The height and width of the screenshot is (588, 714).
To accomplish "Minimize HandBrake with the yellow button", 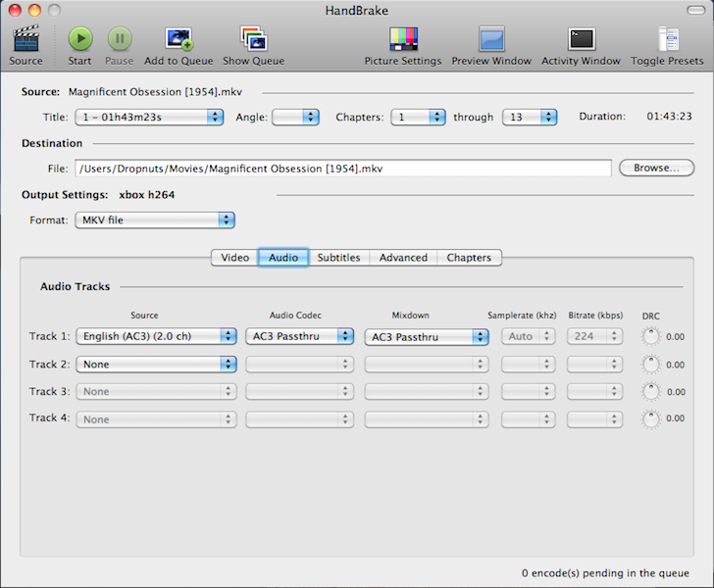I will 34,10.
